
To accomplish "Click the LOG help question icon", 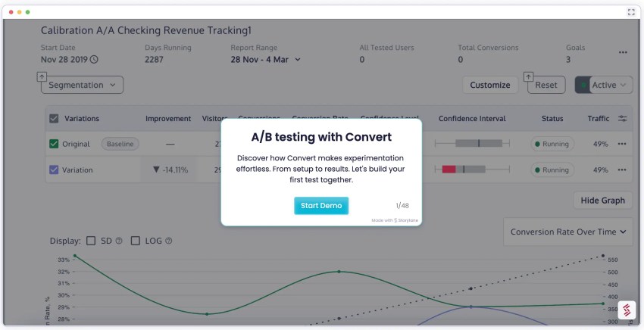I will click(x=168, y=241).
